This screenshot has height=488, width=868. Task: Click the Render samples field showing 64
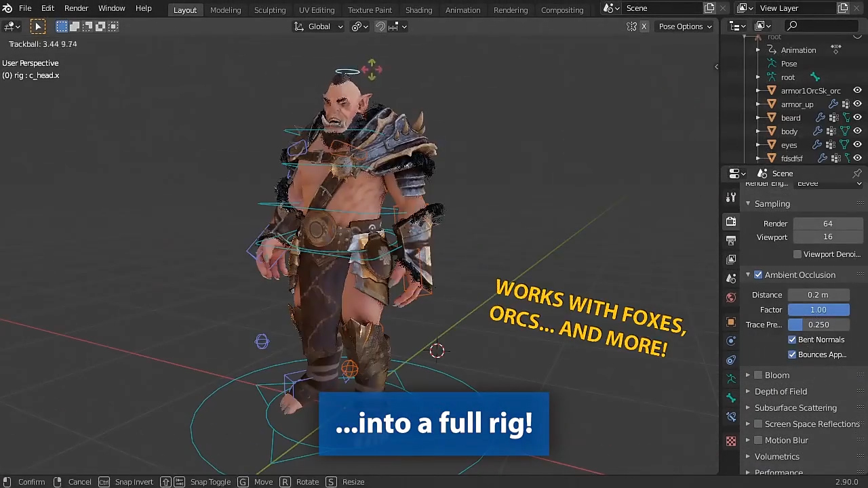(x=828, y=224)
